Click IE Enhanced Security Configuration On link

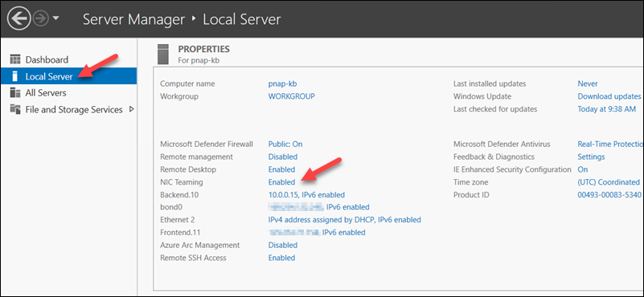pyautogui.click(x=583, y=169)
